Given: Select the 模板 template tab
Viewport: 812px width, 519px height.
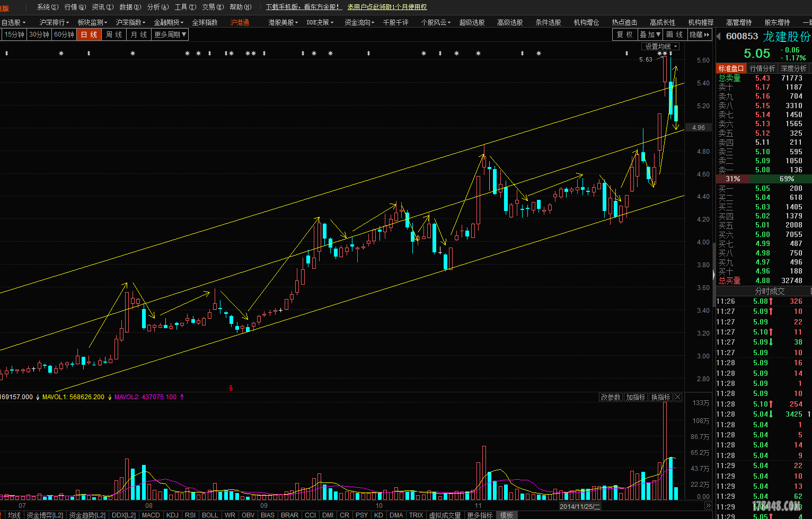Looking at the screenshot, I should [x=507, y=515].
